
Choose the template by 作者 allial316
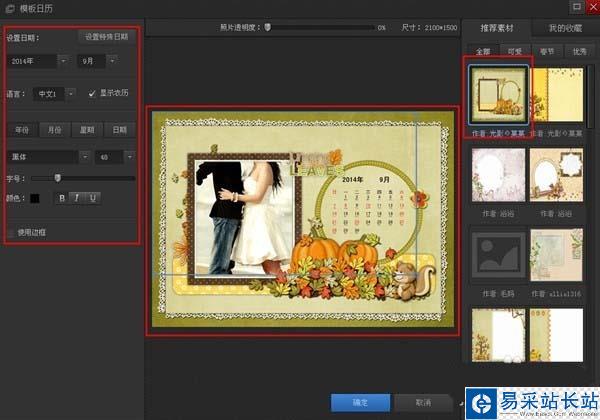(x=557, y=255)
